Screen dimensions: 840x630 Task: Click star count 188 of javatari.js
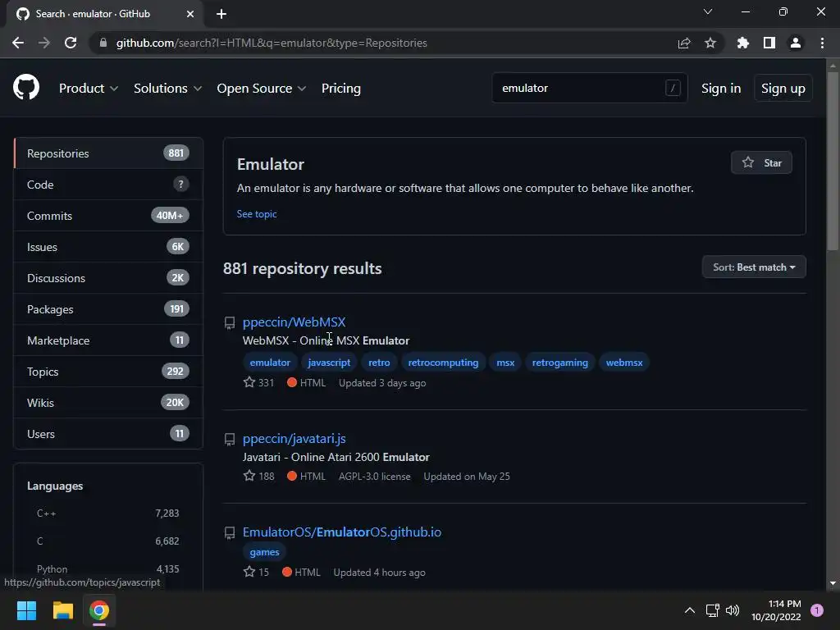pos(258,476)
